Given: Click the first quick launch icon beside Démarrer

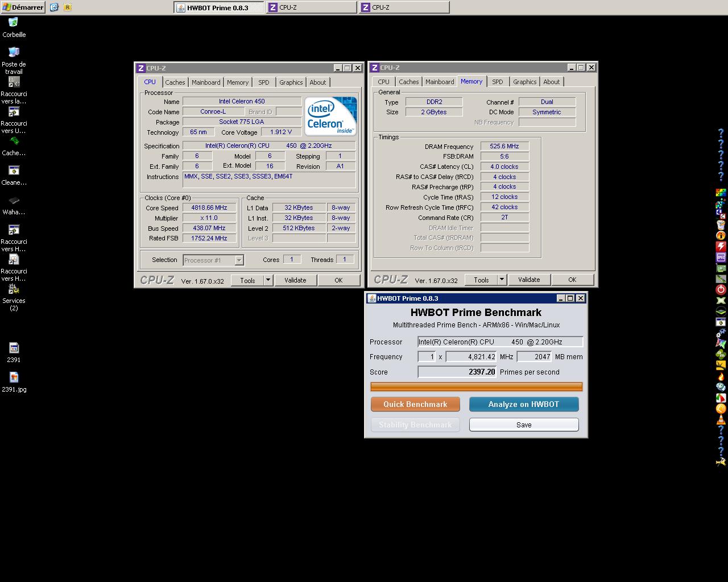Looking at the screenshot, I should [54, 7].
